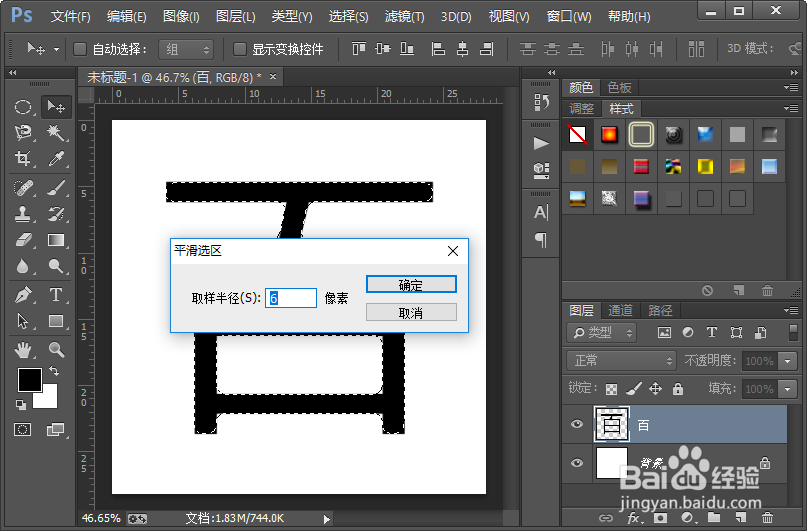The width and height of the screenshot is (807, 531).
Task: Toggle Quick Mask mode
Action: (23, 429)
